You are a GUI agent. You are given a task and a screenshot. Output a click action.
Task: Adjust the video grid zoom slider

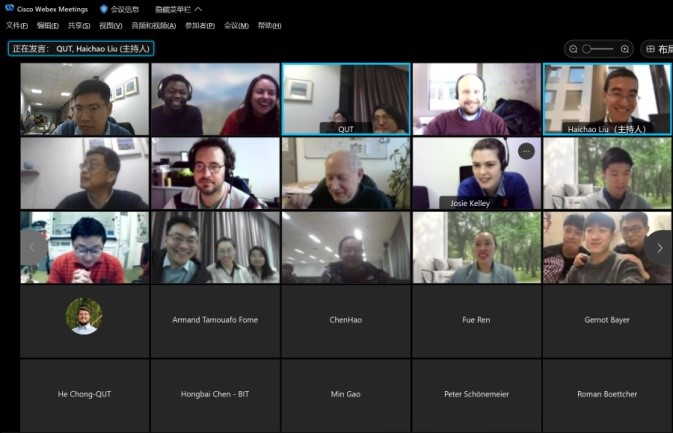tap(599, 48)
